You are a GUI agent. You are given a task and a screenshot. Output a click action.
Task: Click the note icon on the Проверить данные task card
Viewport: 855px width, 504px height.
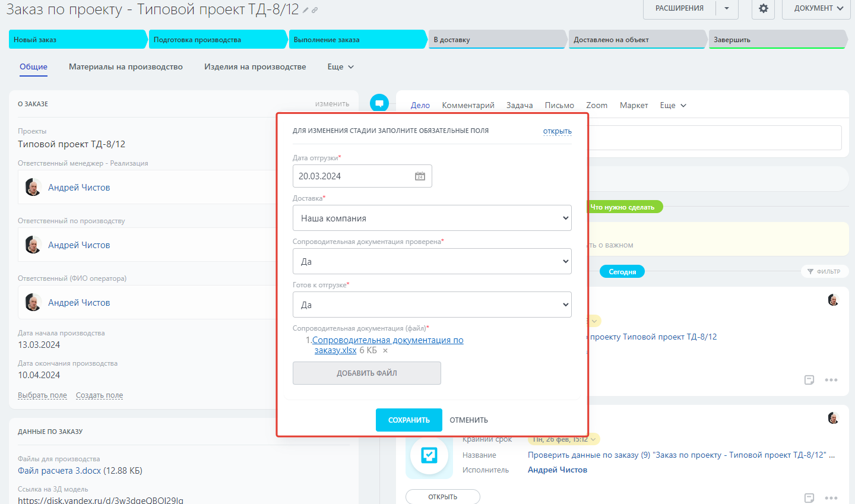pyautogui.click(x=809, y=497)
